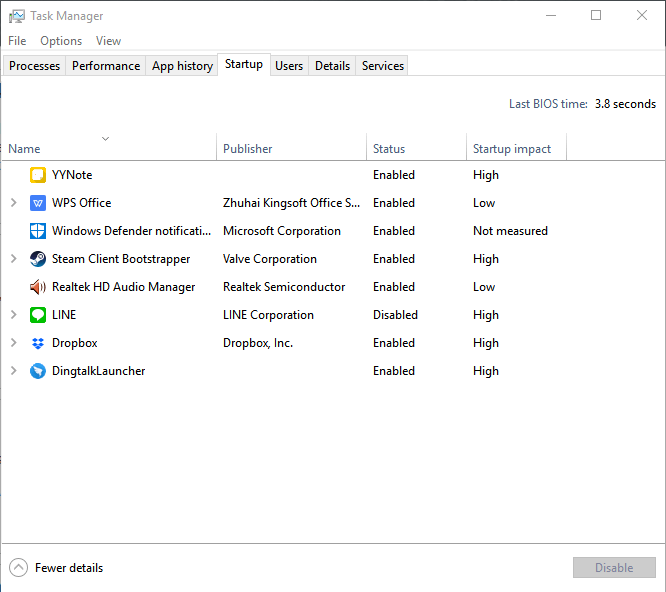Expand the DingtalkLauncher startup entry
The height and width of the screenshot is (592, 666).
click(x=14, y=371)
